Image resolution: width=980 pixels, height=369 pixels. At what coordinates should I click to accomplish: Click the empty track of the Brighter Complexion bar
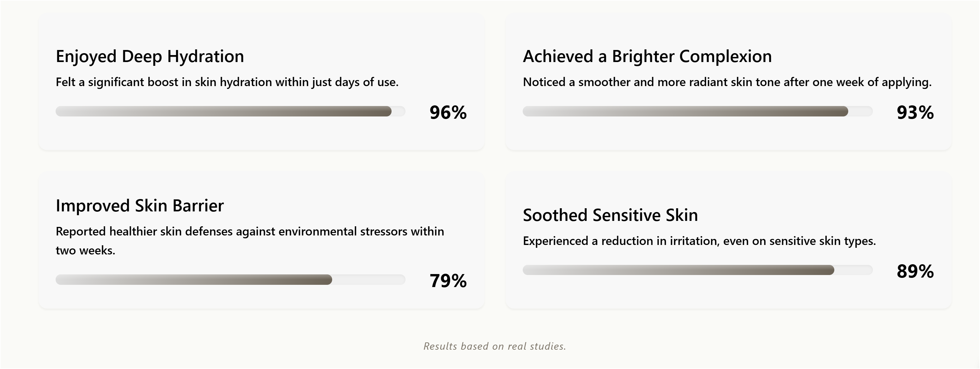point(860,112)
